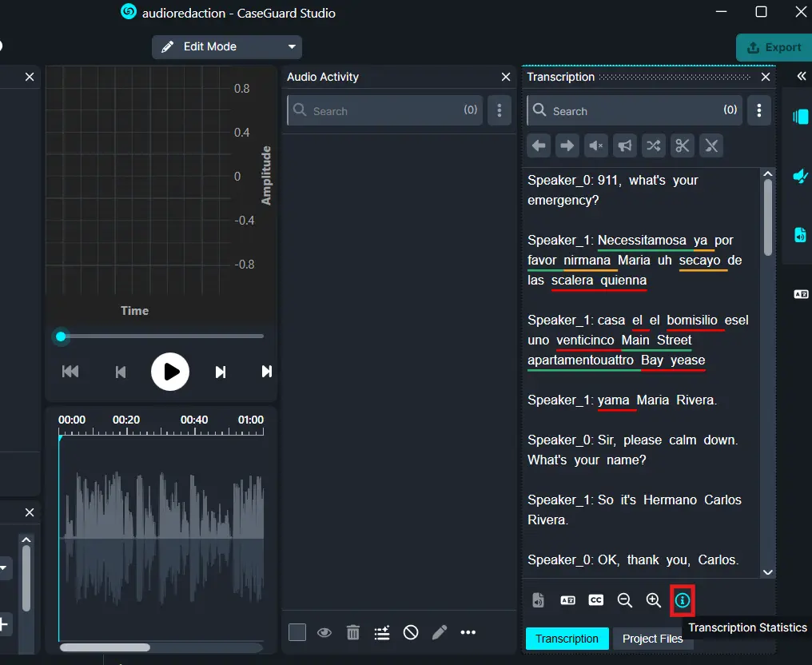The image size is (812, 665).
Task: Click the mute speaker icon in Transcription toolbar
Action: point(596,145)
